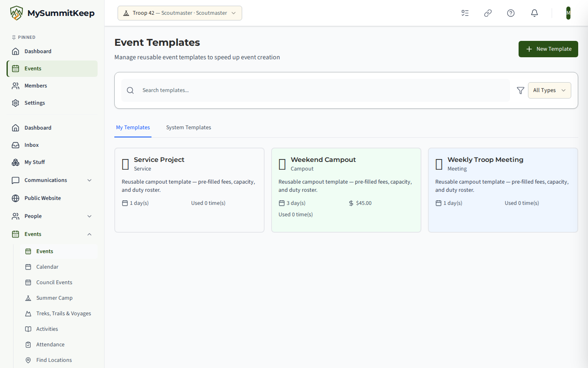Screen dimensions: 588x368
Task: Focus the Search templates field
Action: pyautogui.click(x=315, y=90)
